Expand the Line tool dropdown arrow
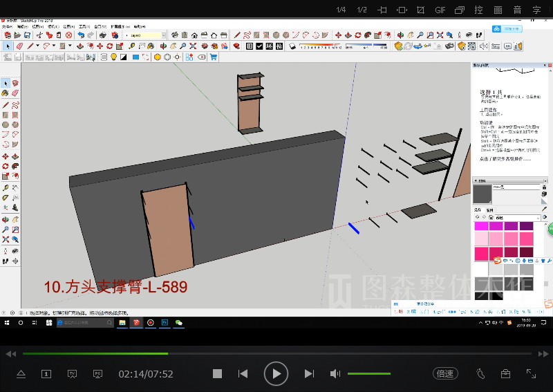 (x=37, y=46)
